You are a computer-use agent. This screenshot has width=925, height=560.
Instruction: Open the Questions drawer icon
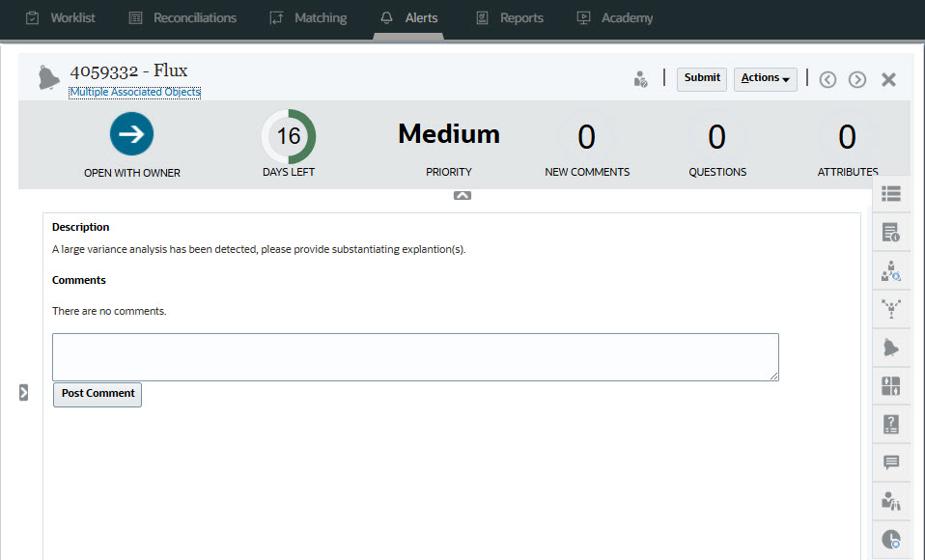(891, 424)
